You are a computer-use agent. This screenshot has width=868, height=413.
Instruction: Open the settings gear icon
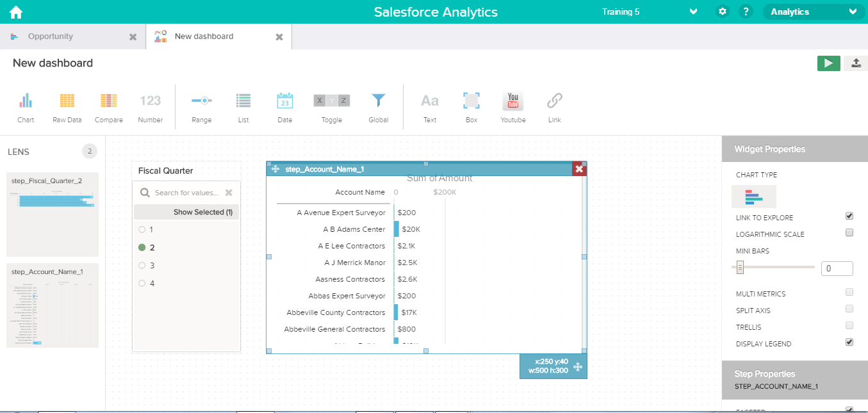coord(723,12)
